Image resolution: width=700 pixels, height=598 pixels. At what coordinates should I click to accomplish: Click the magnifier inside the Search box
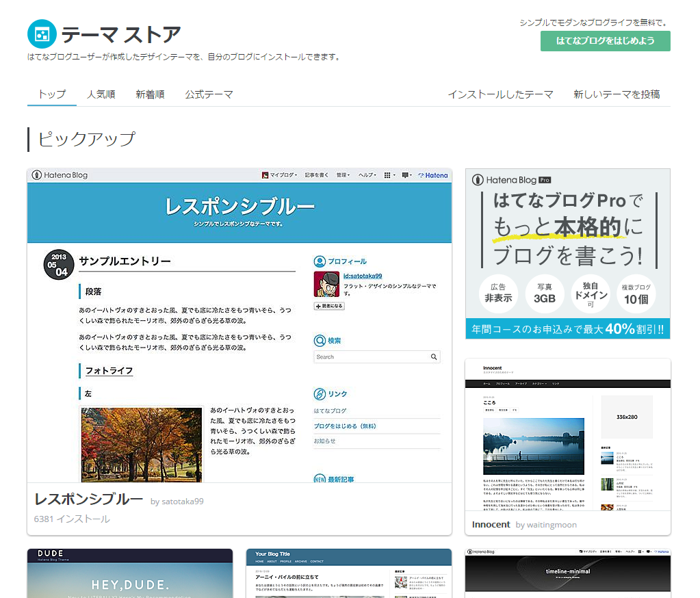(433, 356)
